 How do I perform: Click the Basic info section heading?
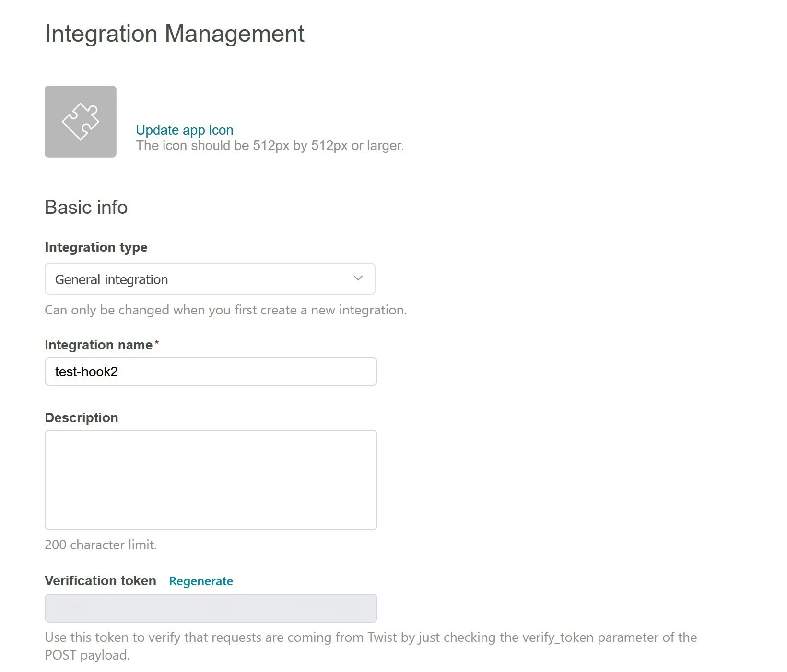(x=86, y=207)
